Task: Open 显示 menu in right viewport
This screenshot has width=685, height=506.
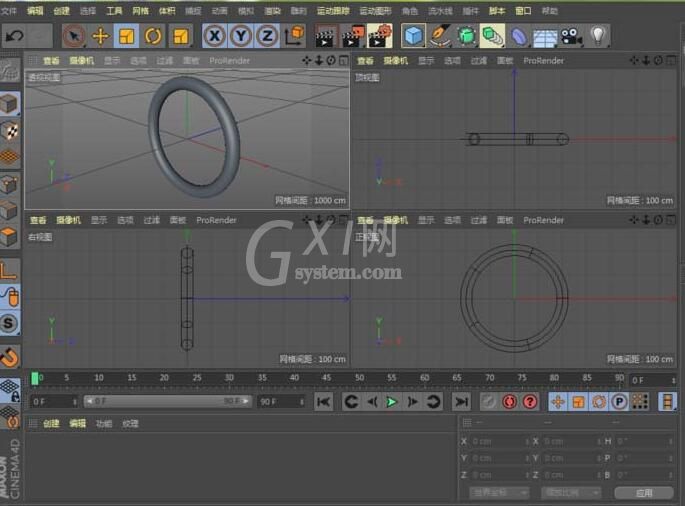Action: [99, 220]
